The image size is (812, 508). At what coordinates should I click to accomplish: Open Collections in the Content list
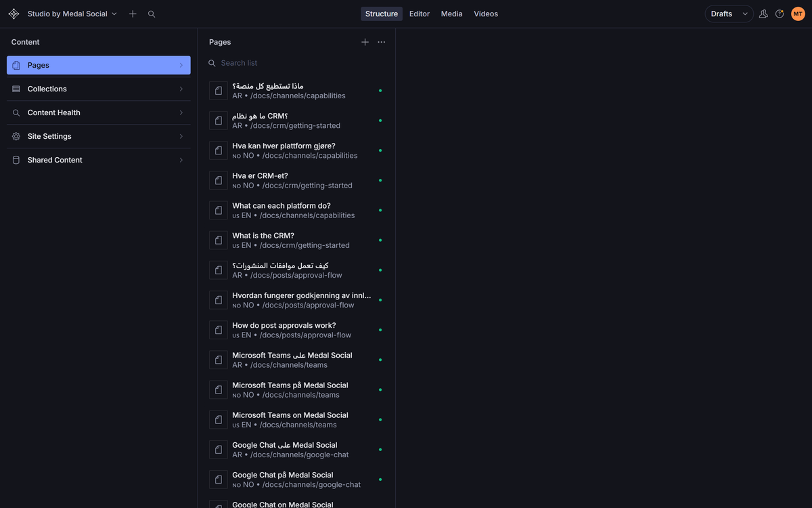[x=99, y=89]
